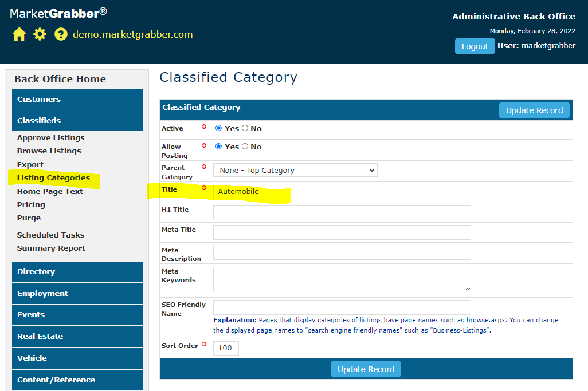Grab the Meta Keywords resize handle
Viewport: 588px width, 391px height.
click(x=467, y=287)
